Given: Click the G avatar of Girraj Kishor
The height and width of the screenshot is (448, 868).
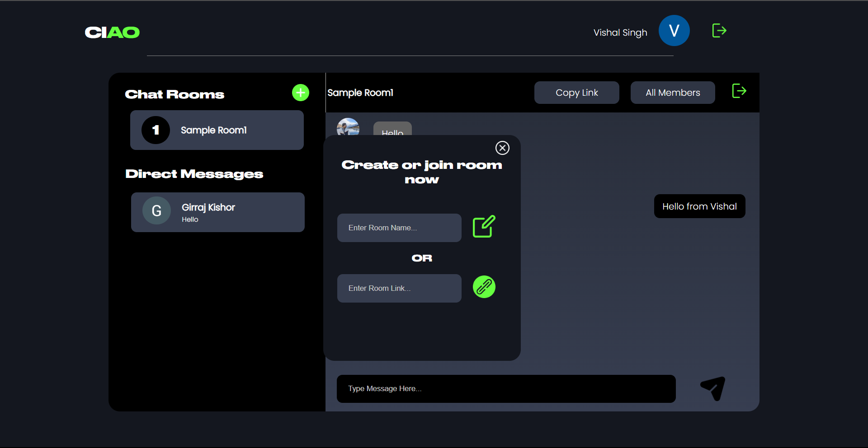Looking at the screenshot, I should click(156, 210).
